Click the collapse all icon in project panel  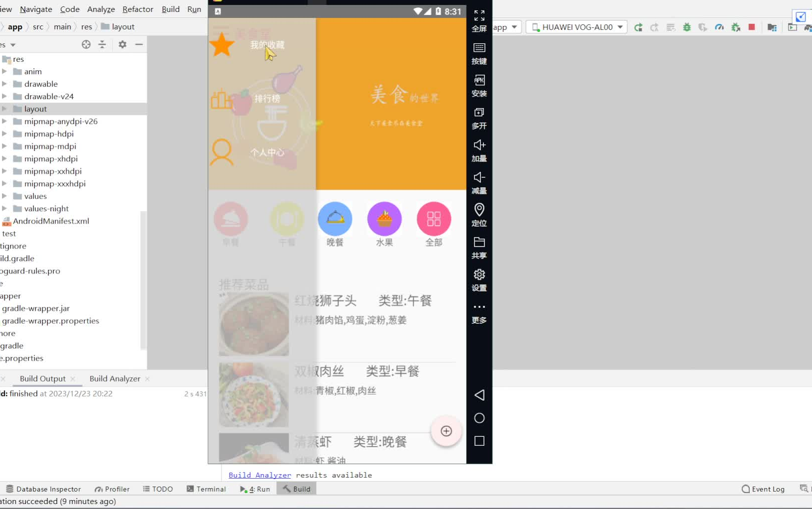coord(102,44)
